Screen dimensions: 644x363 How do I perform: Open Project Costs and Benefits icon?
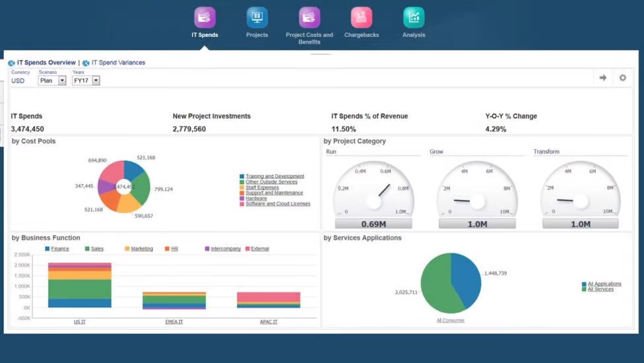309,18
